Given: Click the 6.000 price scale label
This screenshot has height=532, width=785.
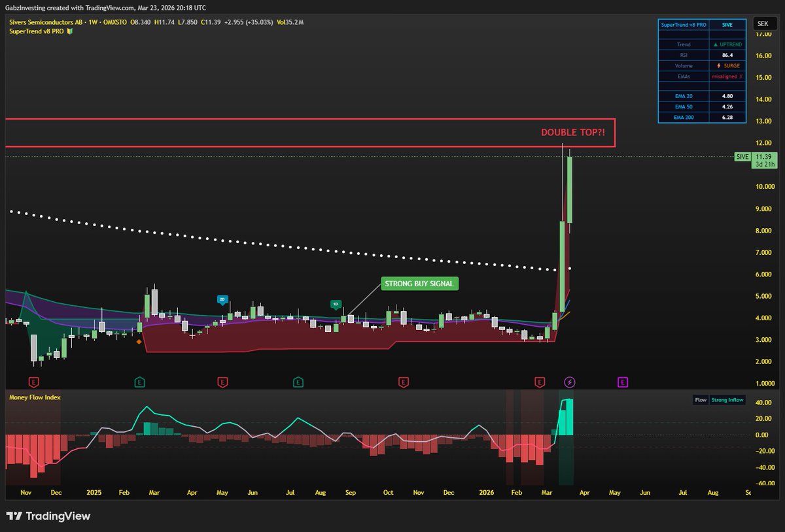Looking at the screenshot, I should click(763, 274).
